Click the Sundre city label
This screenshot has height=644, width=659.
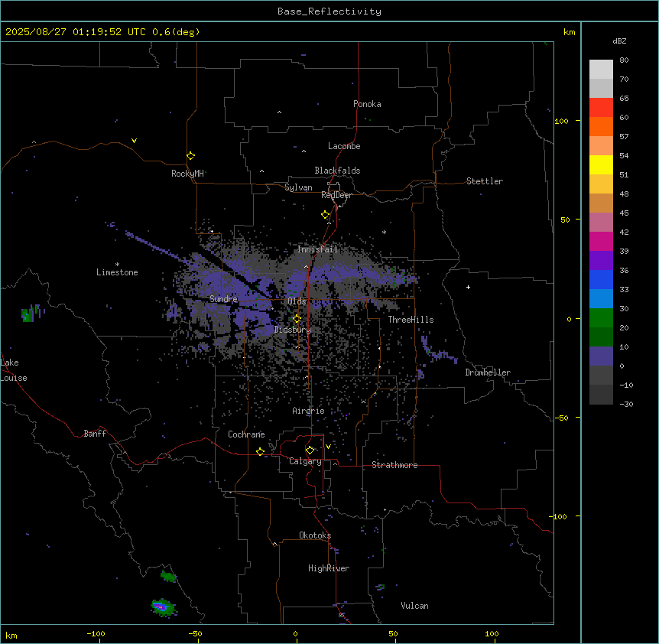click(223, 299)
